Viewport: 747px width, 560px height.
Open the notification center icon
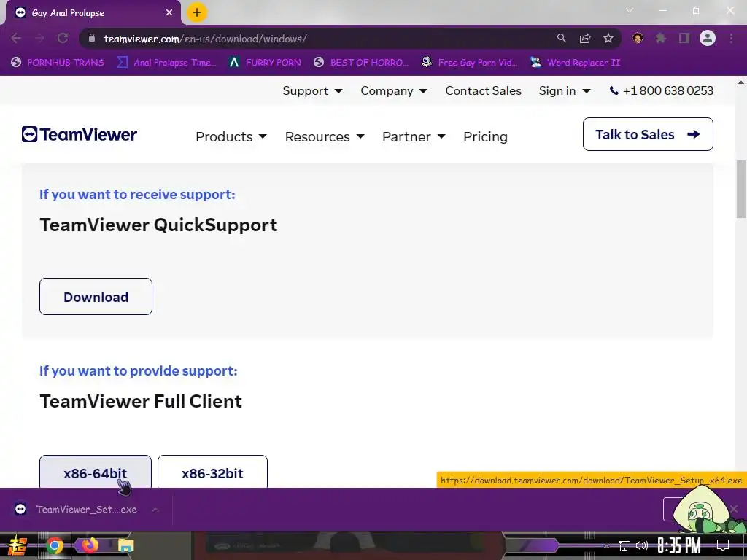tap(723, 545)
